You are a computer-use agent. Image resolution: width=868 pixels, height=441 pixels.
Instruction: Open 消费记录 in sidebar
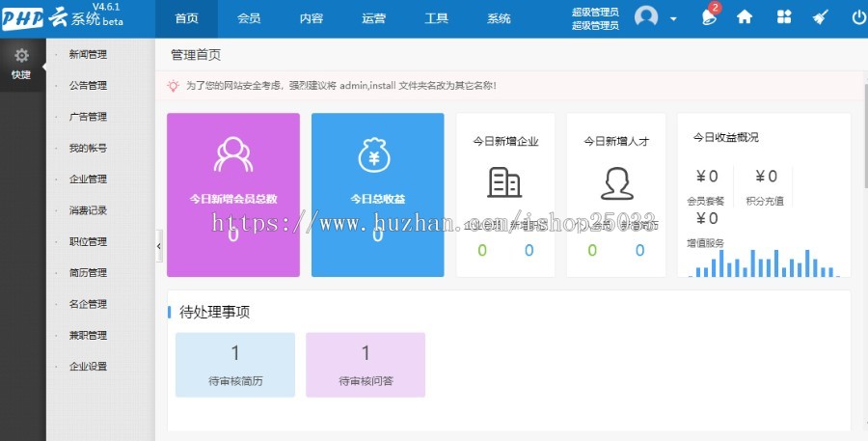point(88,210)
